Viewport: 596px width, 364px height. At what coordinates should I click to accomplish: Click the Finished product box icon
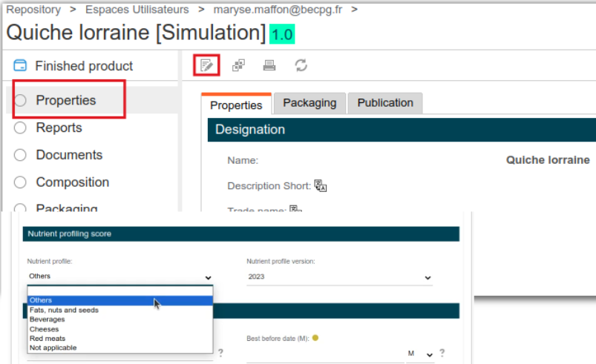tap(20, 65)
